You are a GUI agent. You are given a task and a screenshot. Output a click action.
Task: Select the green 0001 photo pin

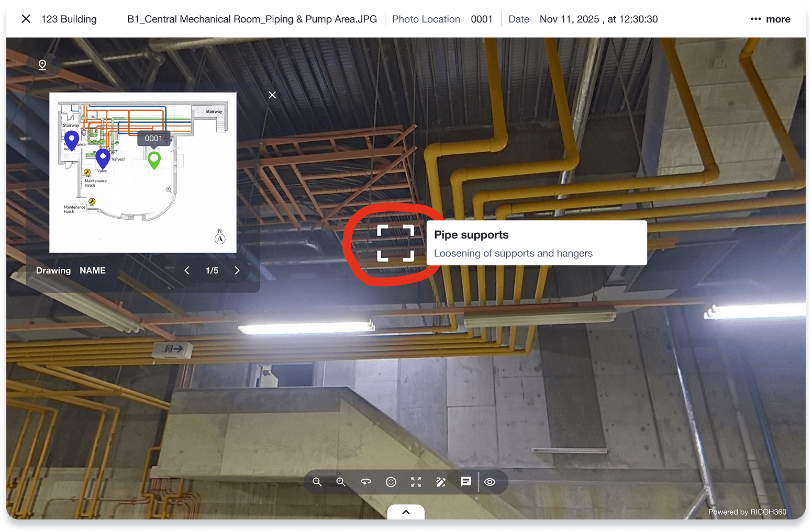click(154, 160)
